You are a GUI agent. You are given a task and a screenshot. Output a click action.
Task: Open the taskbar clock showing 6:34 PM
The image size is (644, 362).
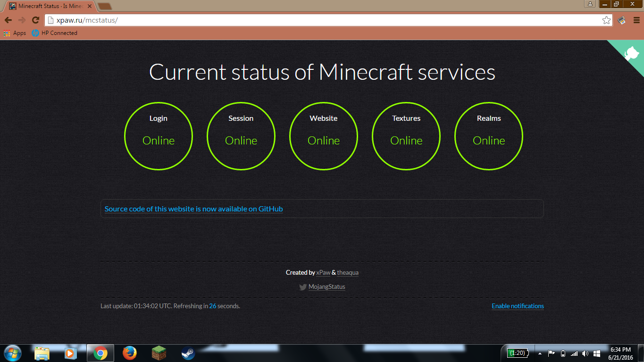pos(620,353)
